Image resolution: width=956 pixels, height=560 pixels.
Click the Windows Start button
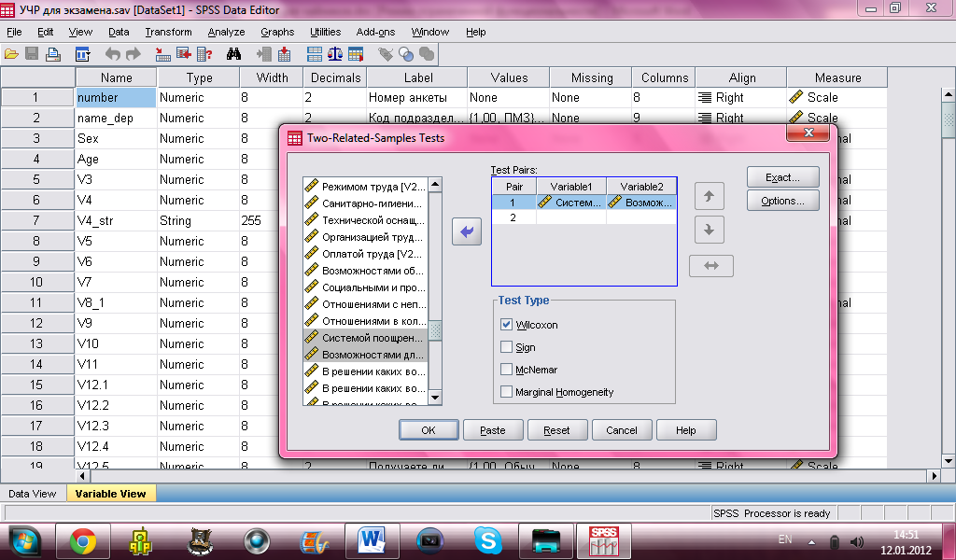point(23,541)
